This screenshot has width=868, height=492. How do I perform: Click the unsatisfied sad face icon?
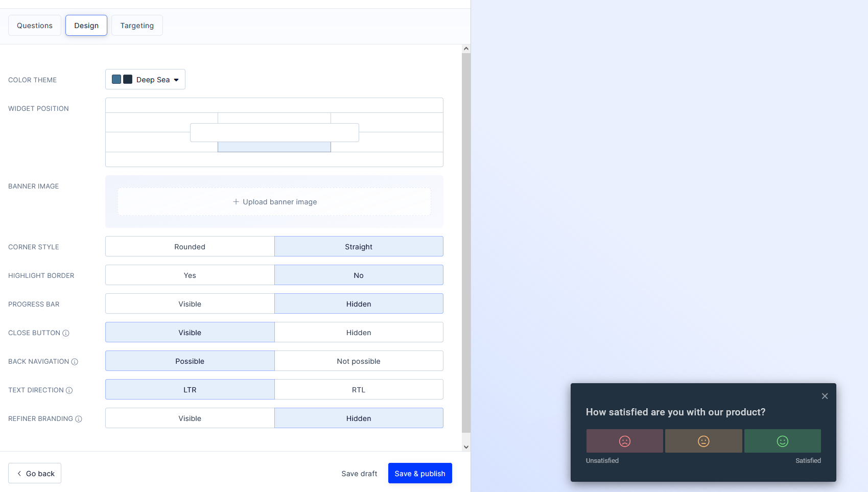click(624, 441)
